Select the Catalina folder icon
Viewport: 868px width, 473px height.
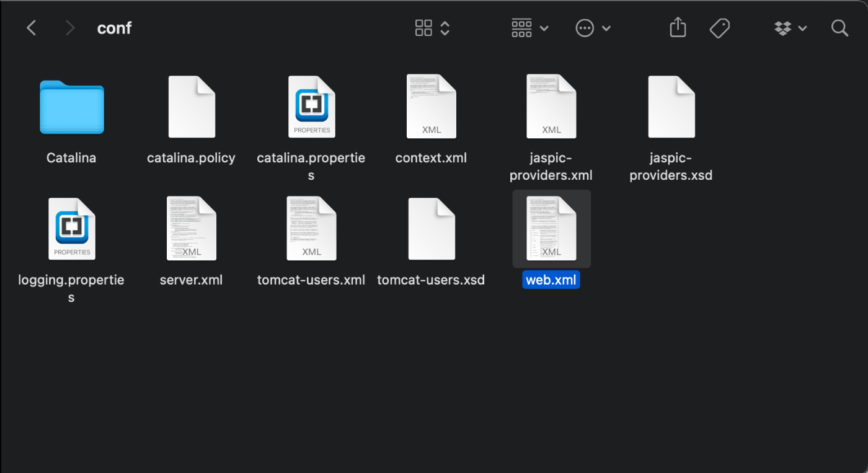pyautogui.click(x=72, y=107)
